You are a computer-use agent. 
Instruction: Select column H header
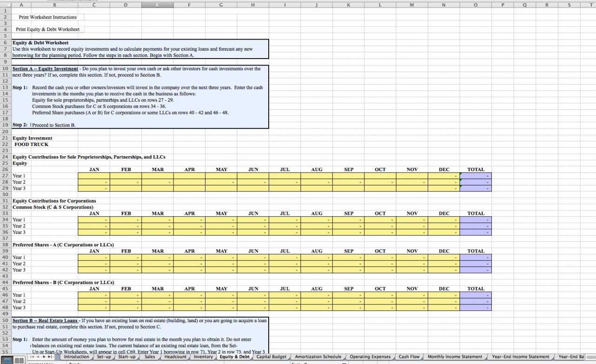pos(252,5)
